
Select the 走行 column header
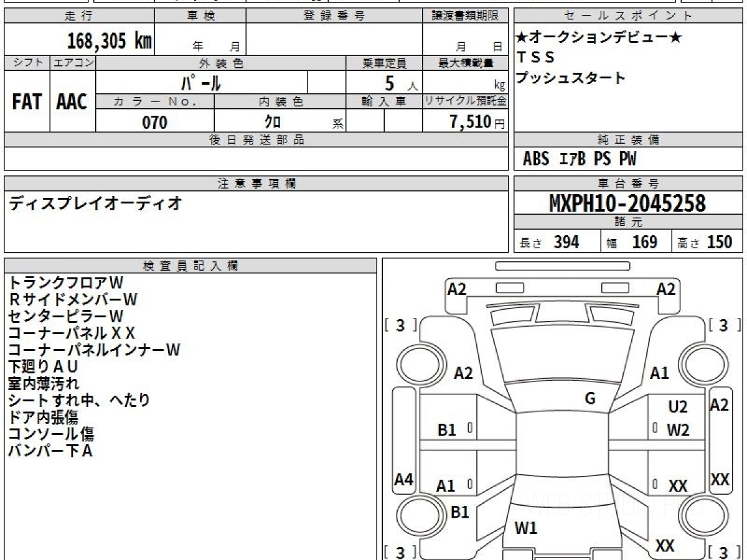click(79, 16)
